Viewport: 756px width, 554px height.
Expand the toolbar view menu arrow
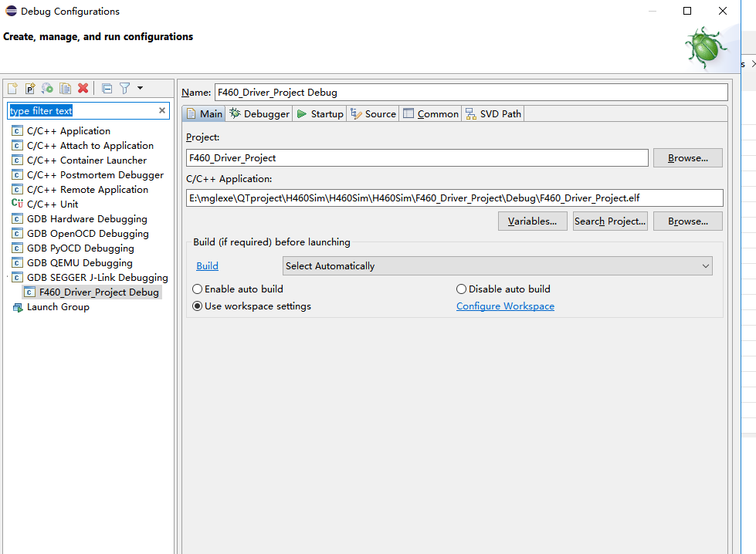click(x=141, y=88)
